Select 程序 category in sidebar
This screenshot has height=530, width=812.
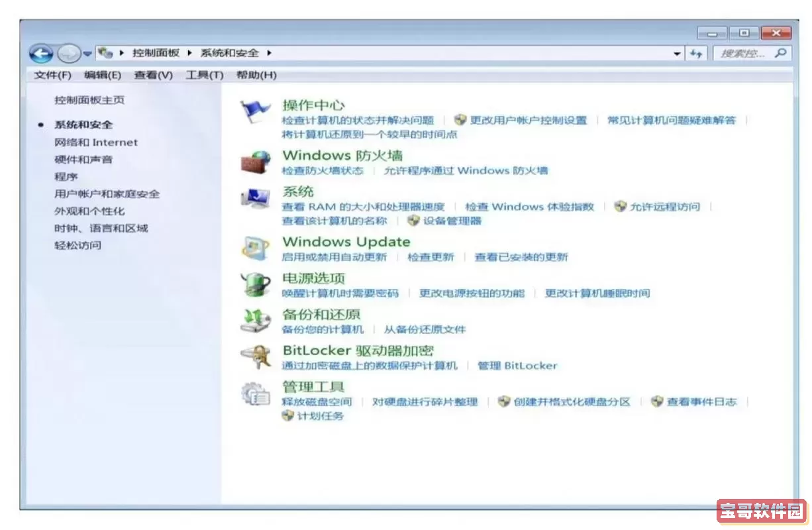[x=66, y=176]
